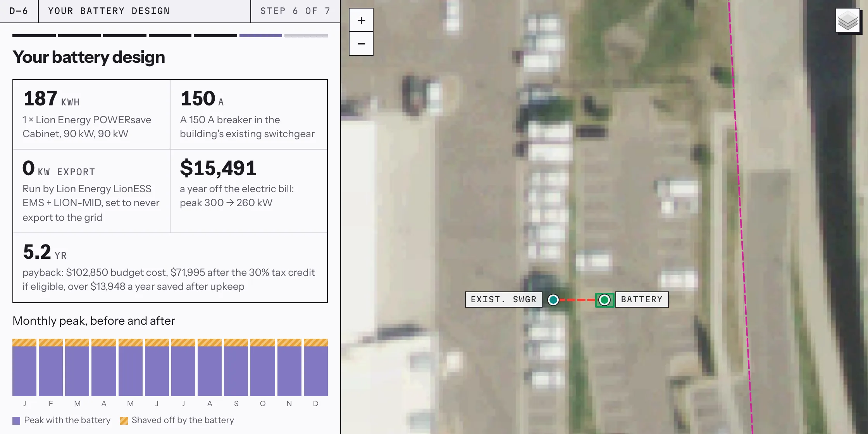Click the payback budget cost description
The image size is (868, 434).
pos(169,279)
